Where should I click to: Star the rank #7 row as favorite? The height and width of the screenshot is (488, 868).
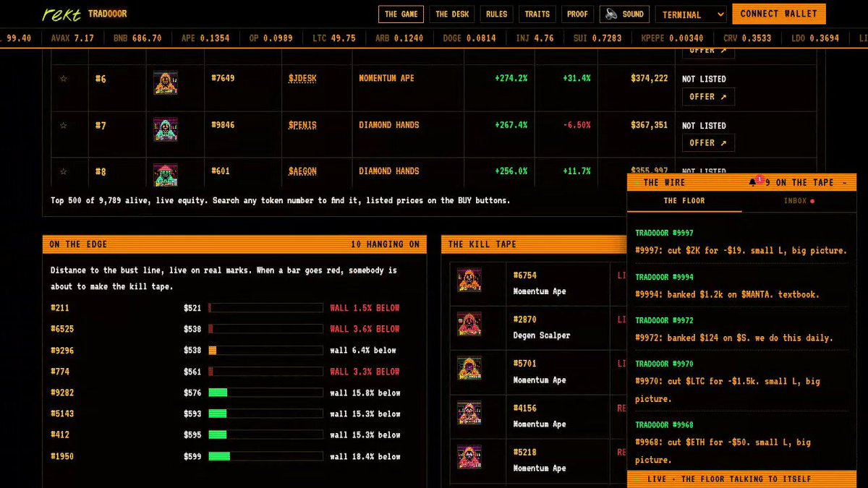[x=64, y=126]
